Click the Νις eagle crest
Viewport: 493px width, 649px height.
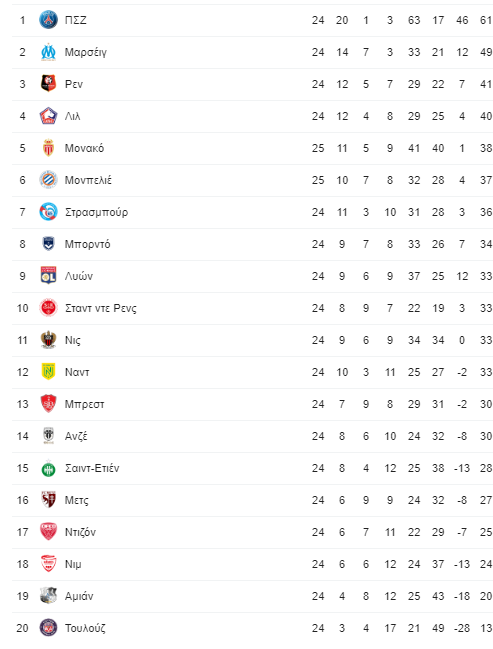tap(48, 340)
